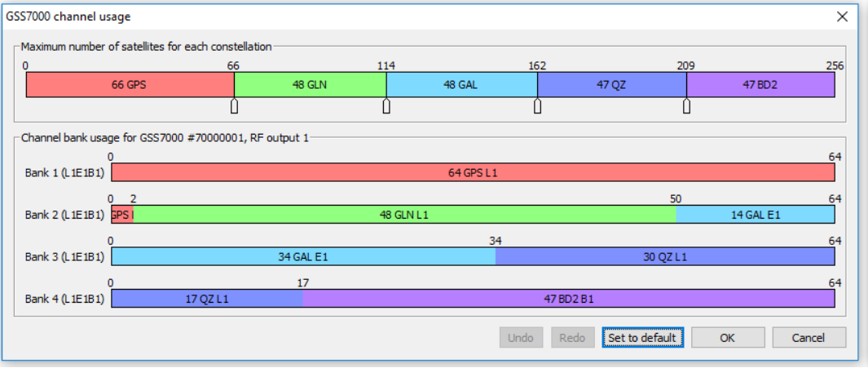Screen dimensions: 868x368
Task: Cancel the channel usage dialog
Action: pyautogui.click(x=809, y=338)
